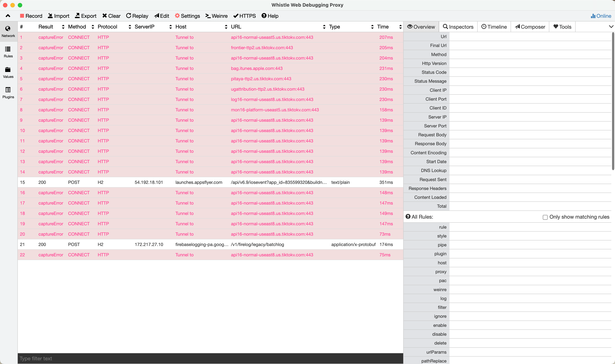Viewport: 615px width, 364px height.
Task: Sort by the Result column arrows
Action: point(63,27)
